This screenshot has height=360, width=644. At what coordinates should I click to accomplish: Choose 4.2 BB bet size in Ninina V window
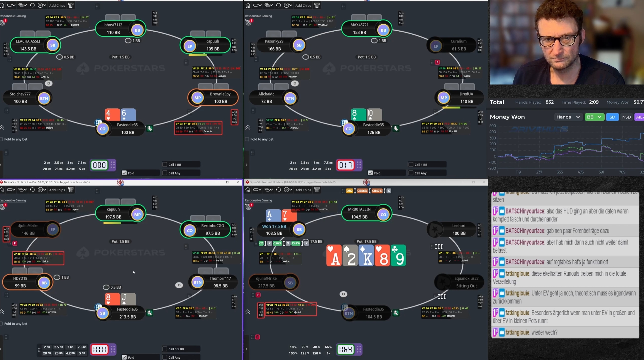click(70, 353)
